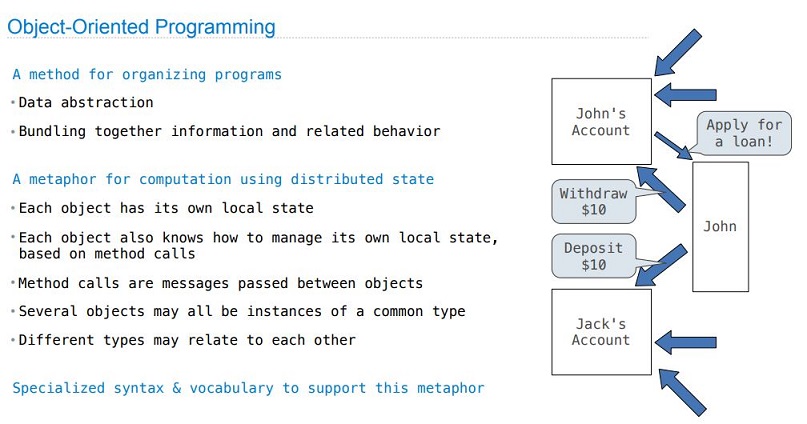This screenshot has width=807, height=424.
Task: Click the 'A method for organizing programs' heading
Action: [x=147, y=75]
